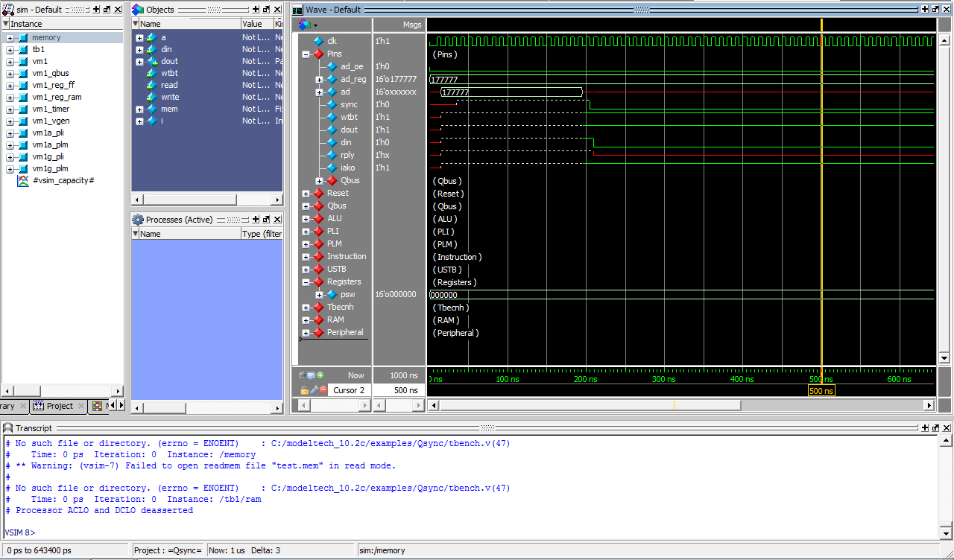This screenshot has width=954, height=560.
Task: Toggle the cursor lock padlock icon
Action: click(x=304, y=389)
